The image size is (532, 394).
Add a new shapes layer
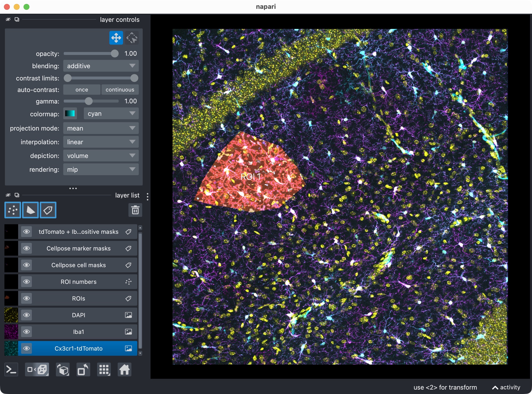coord(30,210)
